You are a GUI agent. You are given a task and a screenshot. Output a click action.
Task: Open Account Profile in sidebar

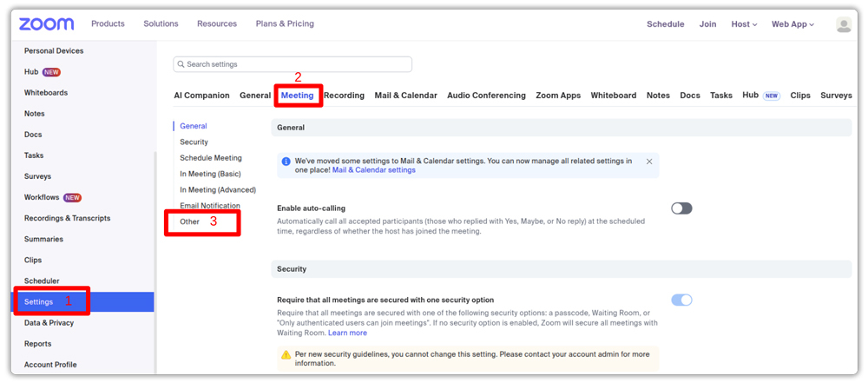point(50,365)
